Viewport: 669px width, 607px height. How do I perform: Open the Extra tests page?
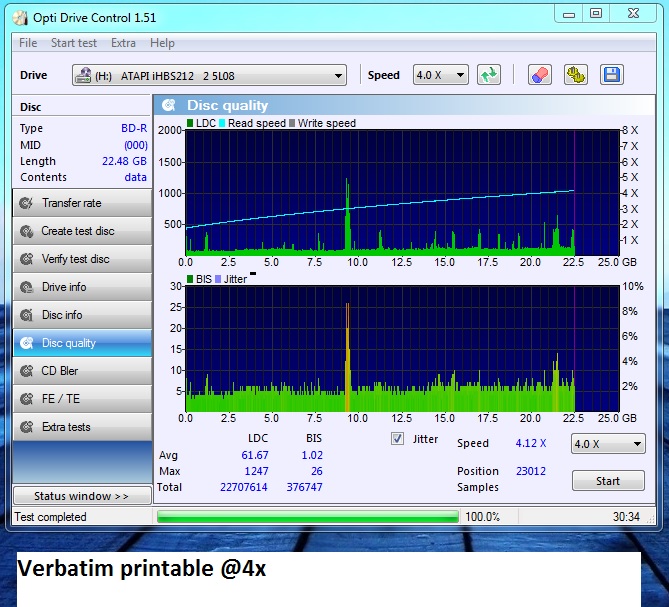coord(82,427)
